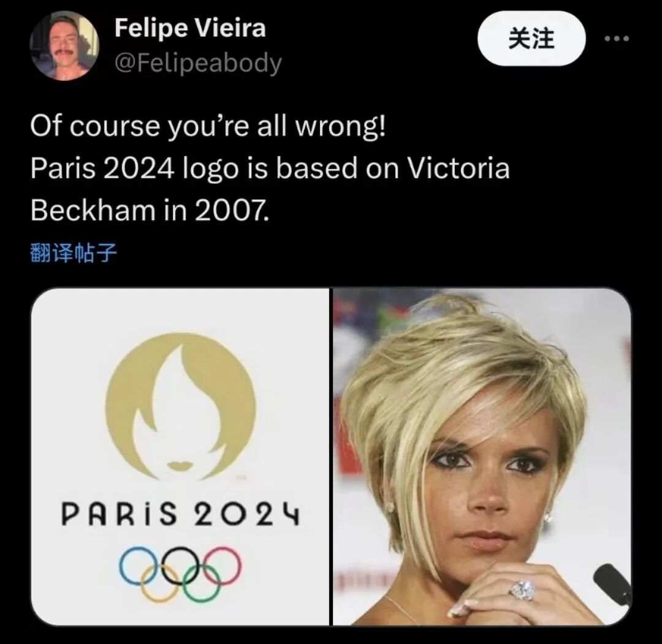The width and height of the screenshot is (662, 644).
Task: Open the Felipe Vieira display name
Action: click(x=190, y=28)
